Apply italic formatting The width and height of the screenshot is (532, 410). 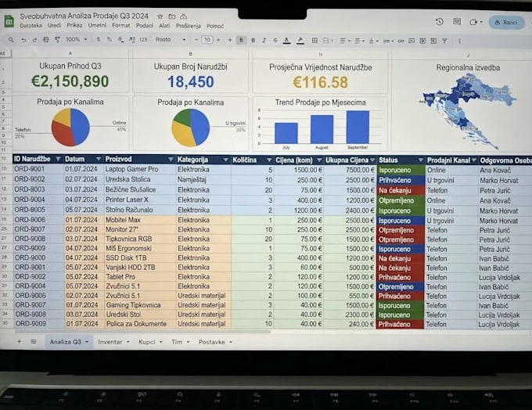click(x=264, y=41)
